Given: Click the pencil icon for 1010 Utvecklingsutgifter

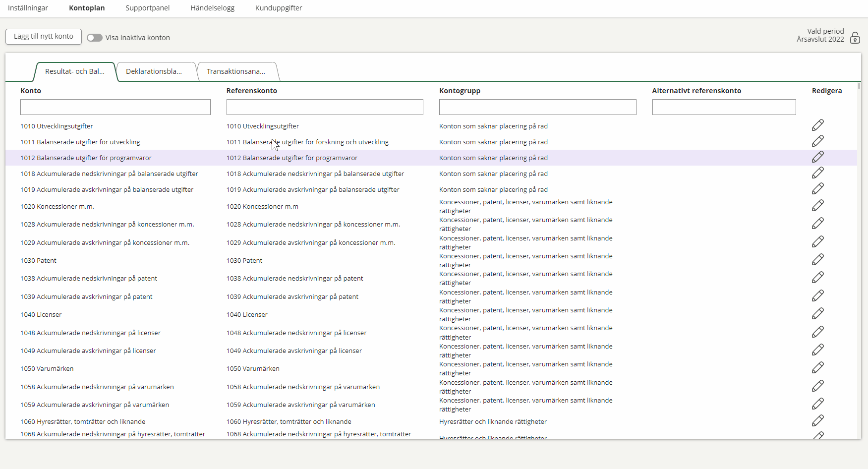Looking at the screenshot, I should coord(817,125).
